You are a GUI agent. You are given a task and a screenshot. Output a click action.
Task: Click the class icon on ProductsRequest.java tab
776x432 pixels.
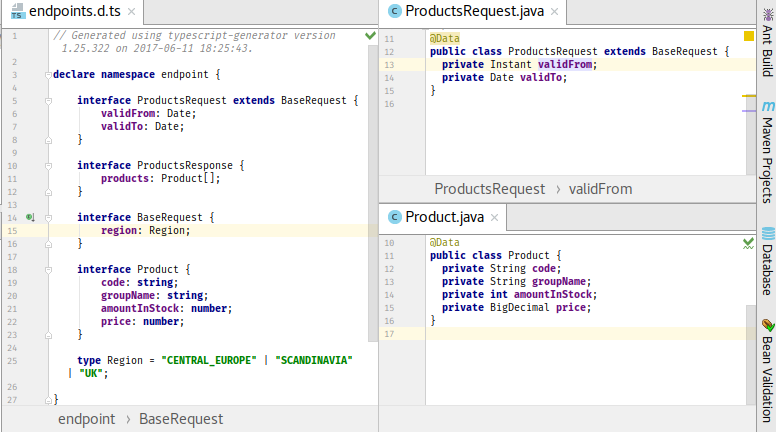(394, 11)
